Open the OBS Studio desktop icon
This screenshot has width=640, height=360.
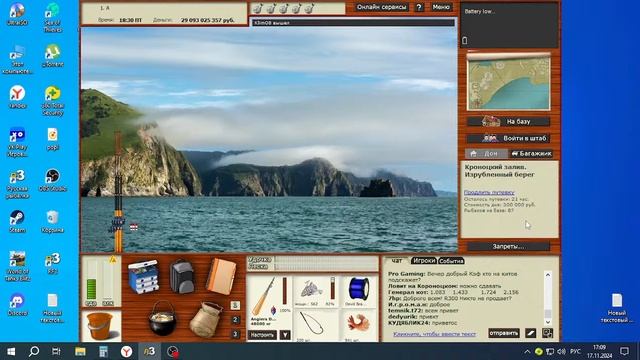pos(52,180)
